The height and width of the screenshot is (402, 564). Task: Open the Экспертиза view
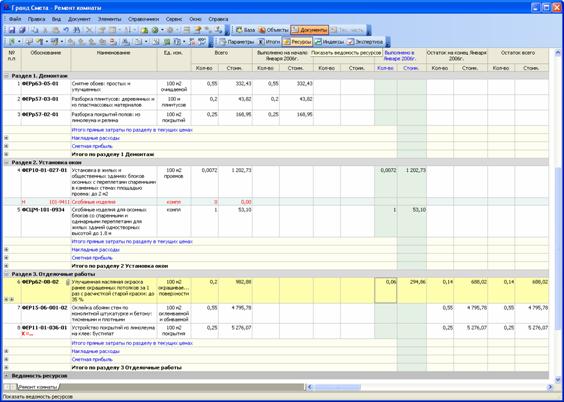[365, 42]
